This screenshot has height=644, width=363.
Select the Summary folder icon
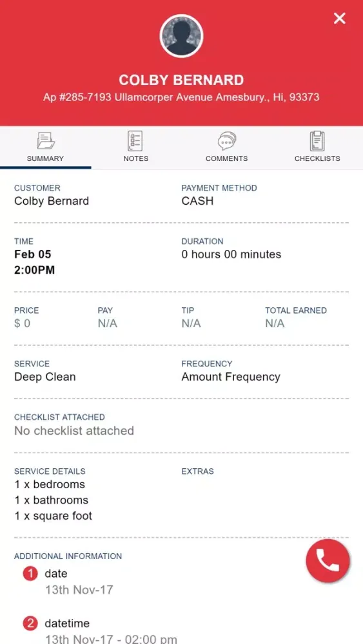(45, 141)
